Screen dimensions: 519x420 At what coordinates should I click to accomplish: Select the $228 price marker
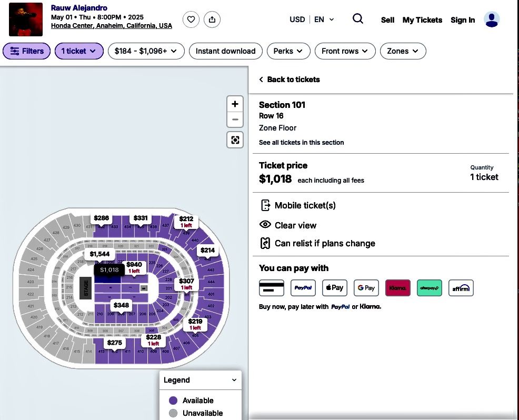154,340
